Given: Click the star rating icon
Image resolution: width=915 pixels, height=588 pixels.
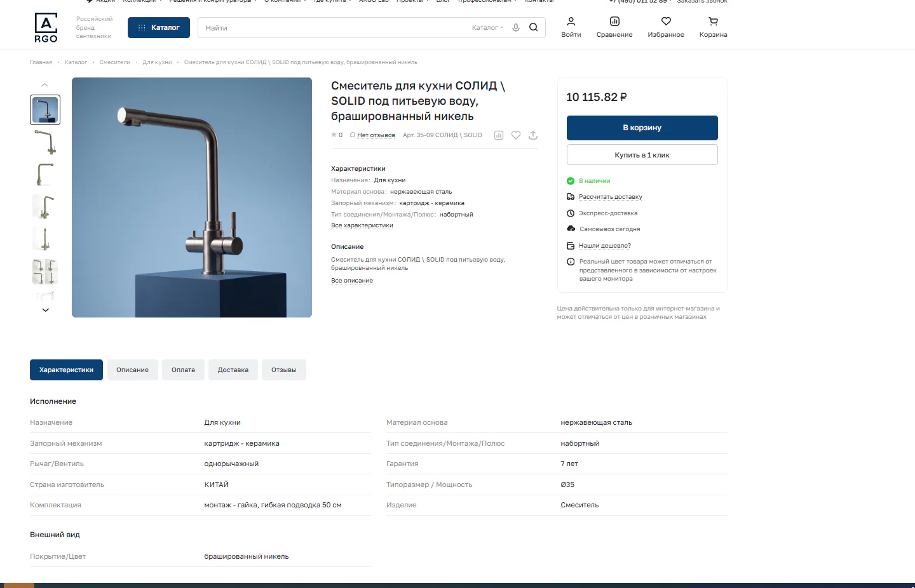Looking at the screenshot, I should click(334, 135).
